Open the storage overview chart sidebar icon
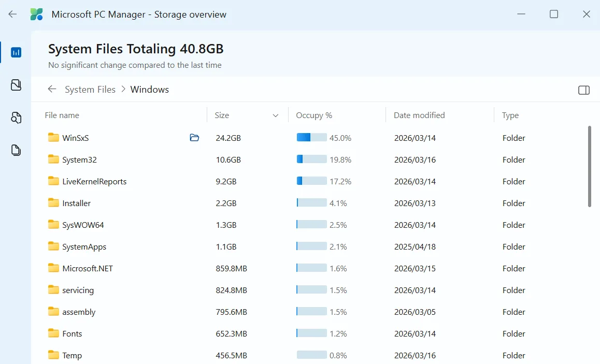600x364 pixels. point(16,52)
